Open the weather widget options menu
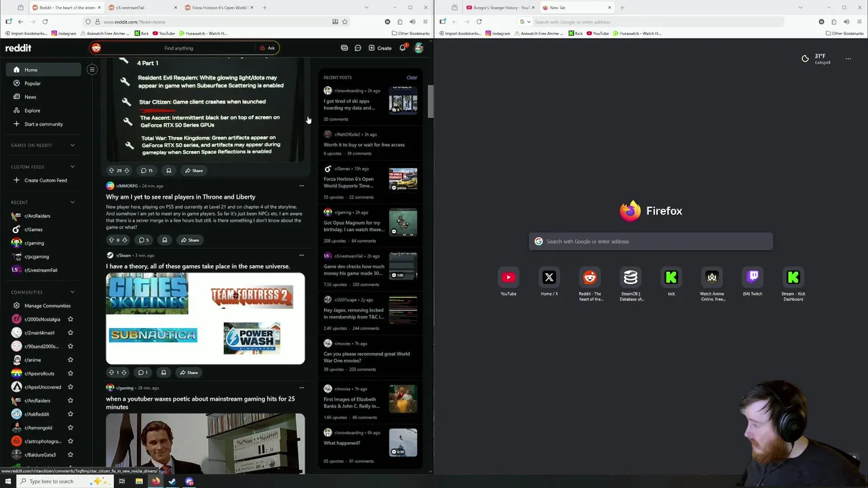868x488 pixels. click(848, 59)
